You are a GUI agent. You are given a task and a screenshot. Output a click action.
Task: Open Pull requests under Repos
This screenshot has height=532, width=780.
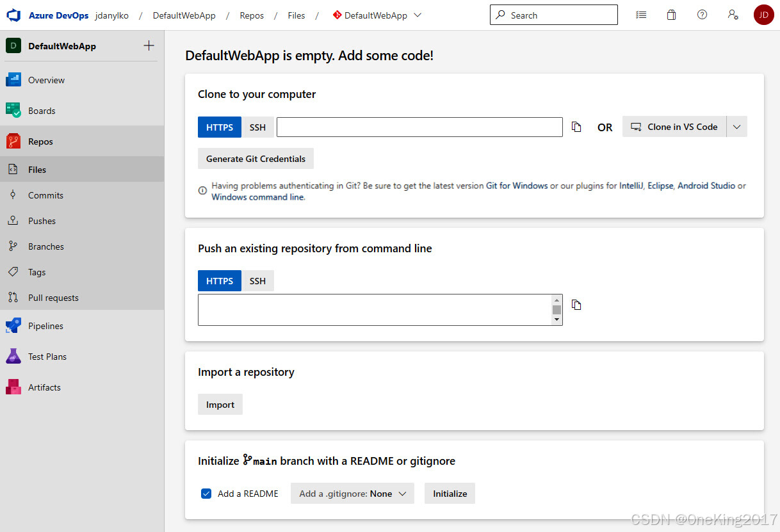click(x=82, y=298)
